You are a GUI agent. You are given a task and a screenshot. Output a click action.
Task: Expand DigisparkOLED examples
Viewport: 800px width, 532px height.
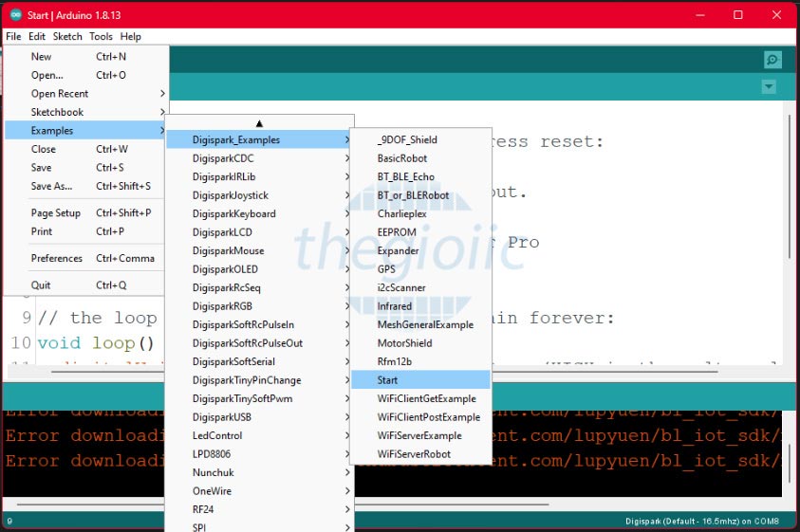coord(259,268)
